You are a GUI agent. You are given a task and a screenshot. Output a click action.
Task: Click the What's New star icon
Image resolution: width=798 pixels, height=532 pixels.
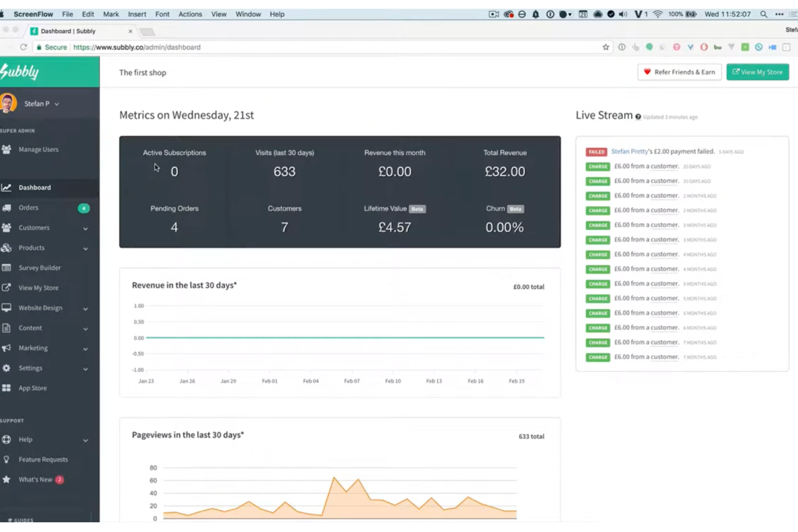[x=6, y=480]
